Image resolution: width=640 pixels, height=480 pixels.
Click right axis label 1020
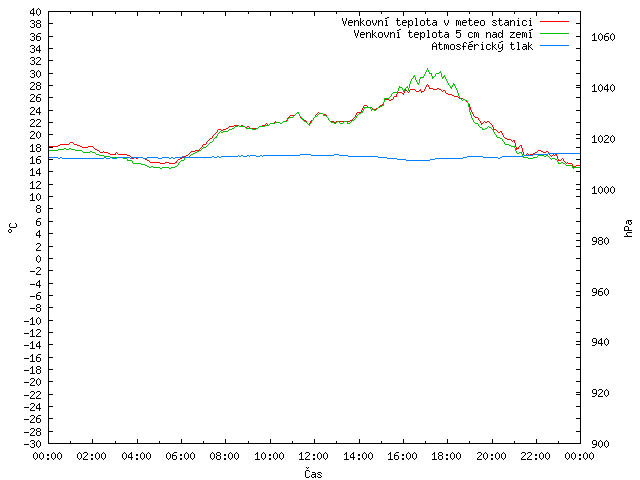[603, 139]
